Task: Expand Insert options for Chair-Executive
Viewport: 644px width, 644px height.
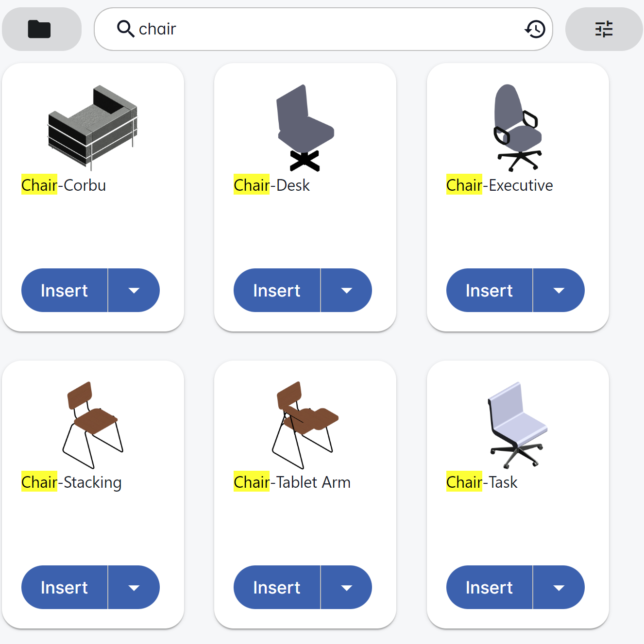Action: 559,290
